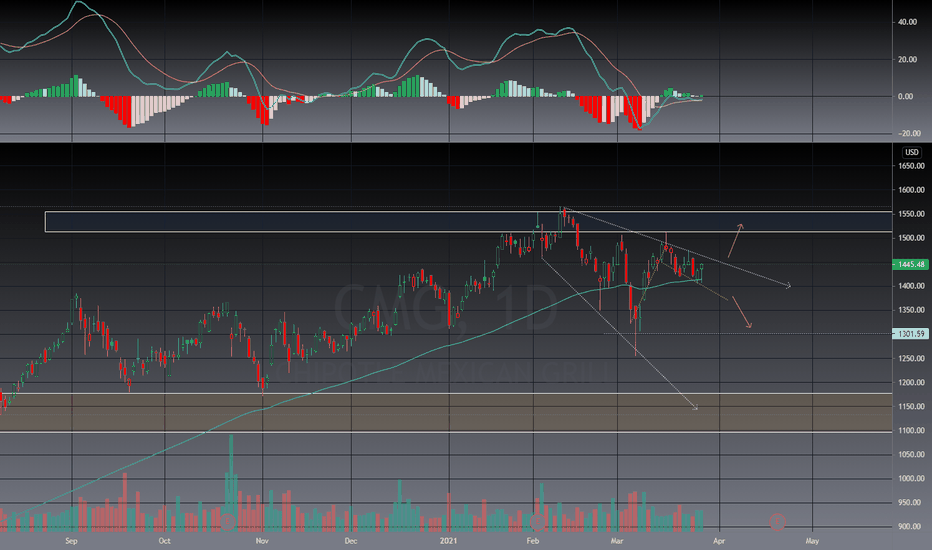Open the USD currency selector

tap(912, 152)
